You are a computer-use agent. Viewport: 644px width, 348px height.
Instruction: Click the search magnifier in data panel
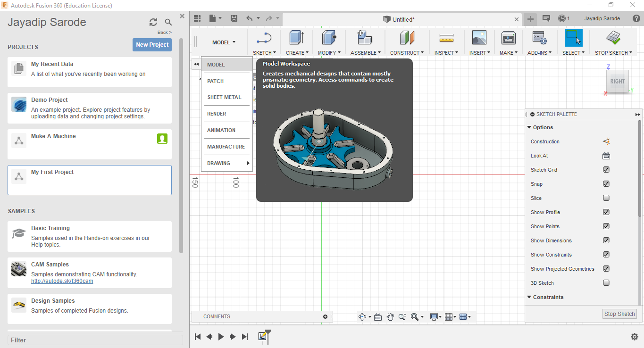168,22
